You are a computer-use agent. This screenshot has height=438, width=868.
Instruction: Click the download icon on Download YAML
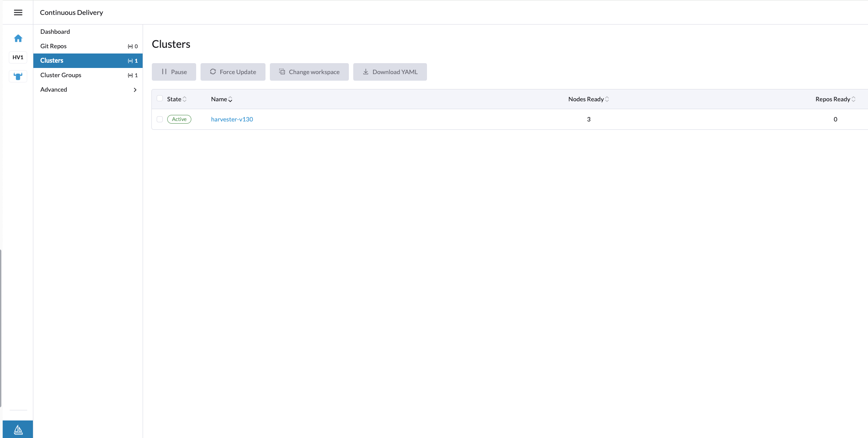point(366,71)
